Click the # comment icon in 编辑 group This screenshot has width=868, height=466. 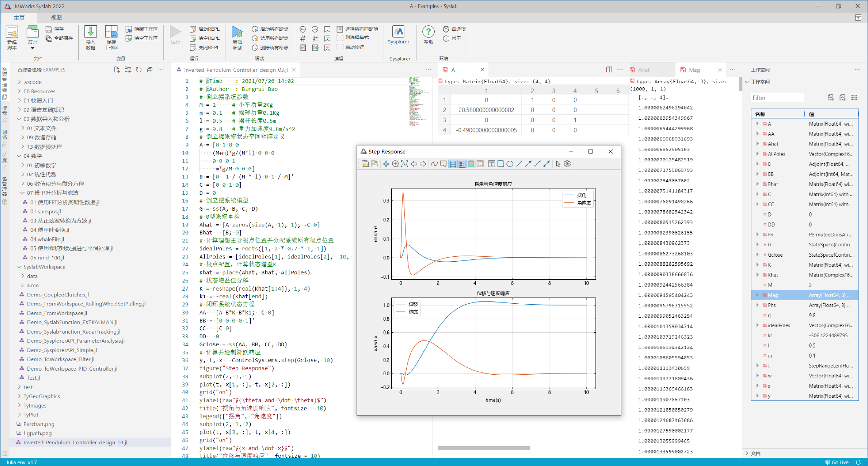tap(303, 38)
